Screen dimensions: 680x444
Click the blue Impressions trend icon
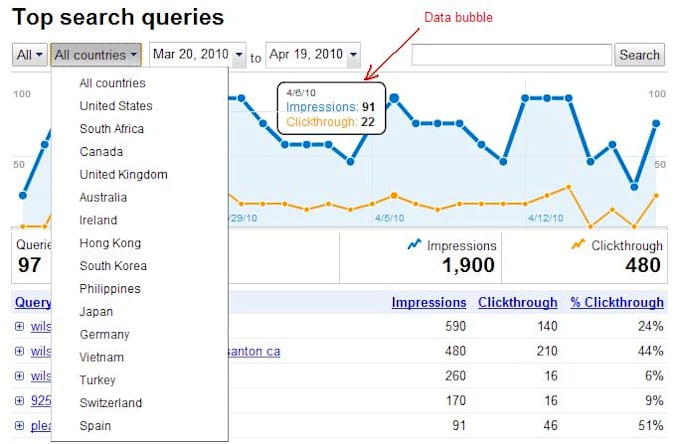click(414, 245)
